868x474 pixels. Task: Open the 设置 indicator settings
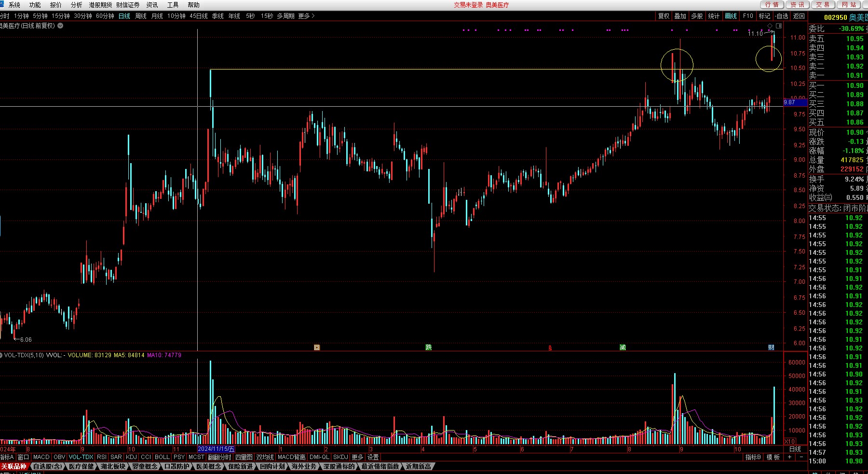tap(373, 457)
